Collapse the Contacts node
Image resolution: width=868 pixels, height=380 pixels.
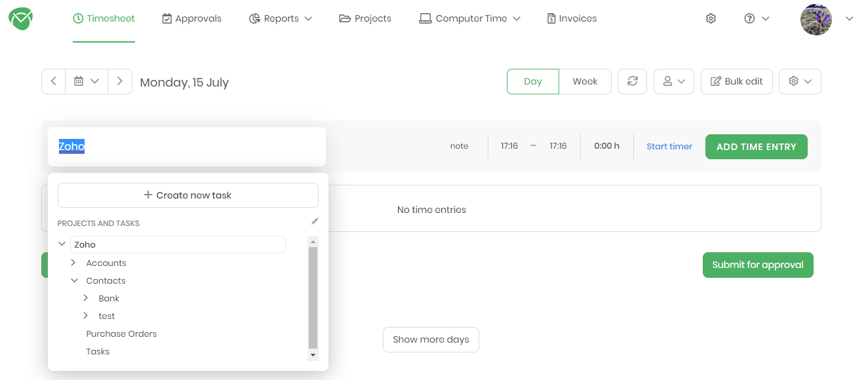[74, 280]
